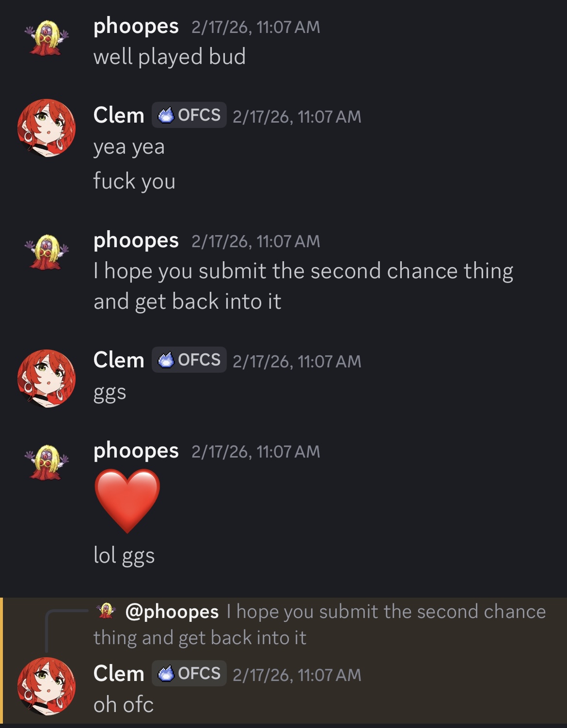
Task: Click the phoopes username above the heart emoji
Action: point(136,451)
